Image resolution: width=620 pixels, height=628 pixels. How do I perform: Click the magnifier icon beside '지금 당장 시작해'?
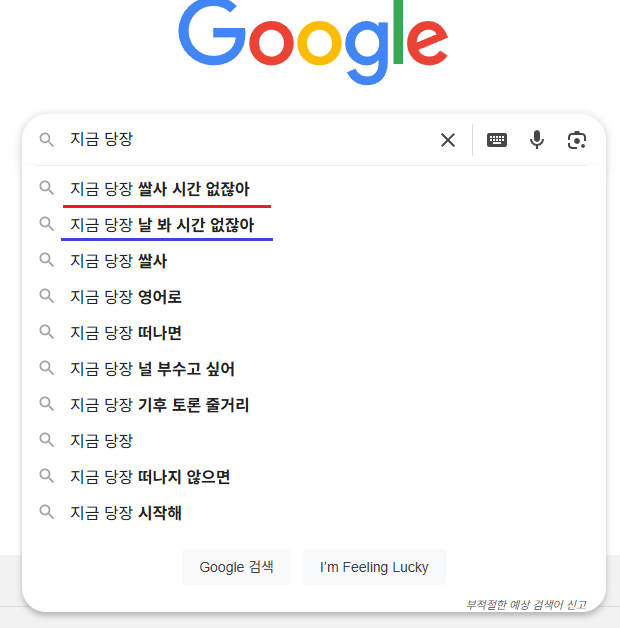[46, 512]
